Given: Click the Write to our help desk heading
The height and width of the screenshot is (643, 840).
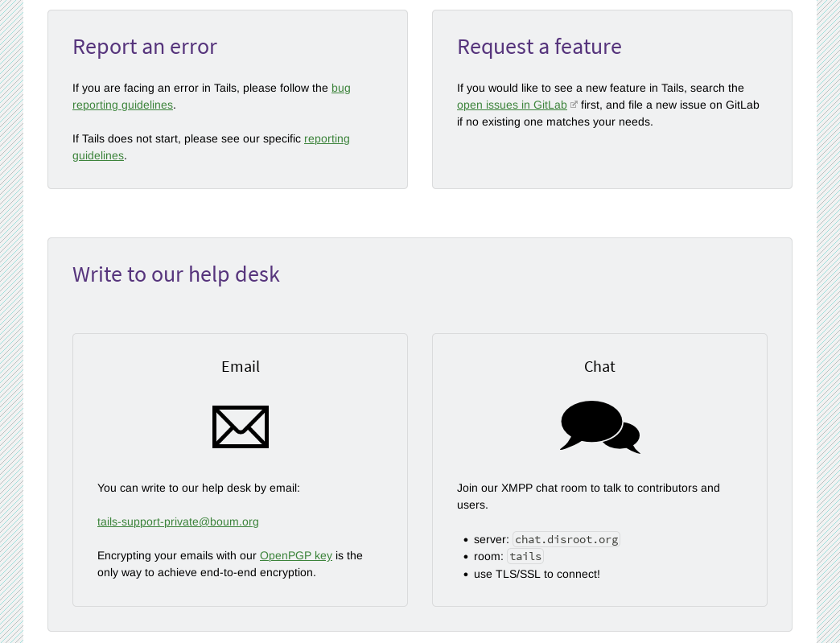Looking at the screenshot, I should pyautogui.click(x=175, y=274).
